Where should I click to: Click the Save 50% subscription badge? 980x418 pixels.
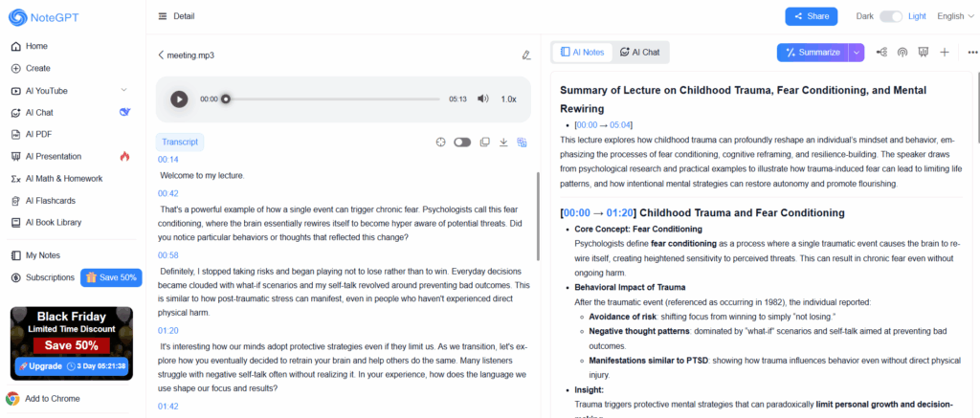click(111, 277)
